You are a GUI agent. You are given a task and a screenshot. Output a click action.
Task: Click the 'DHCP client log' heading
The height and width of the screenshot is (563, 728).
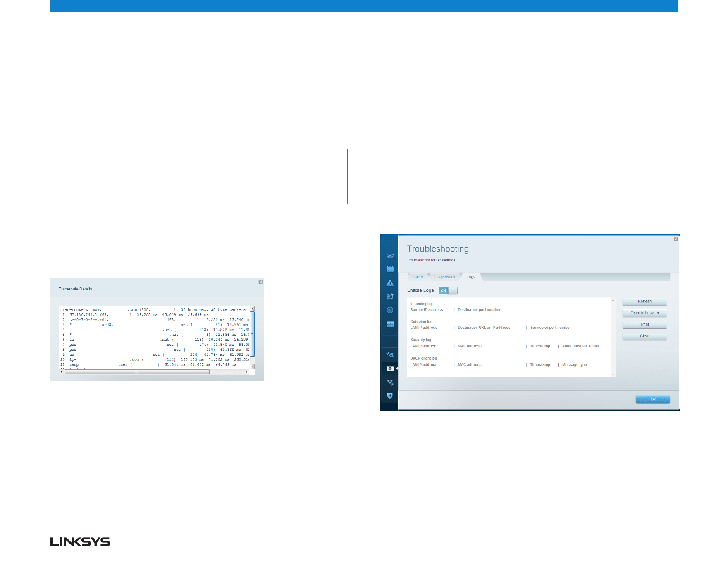[x=423, y=359]
